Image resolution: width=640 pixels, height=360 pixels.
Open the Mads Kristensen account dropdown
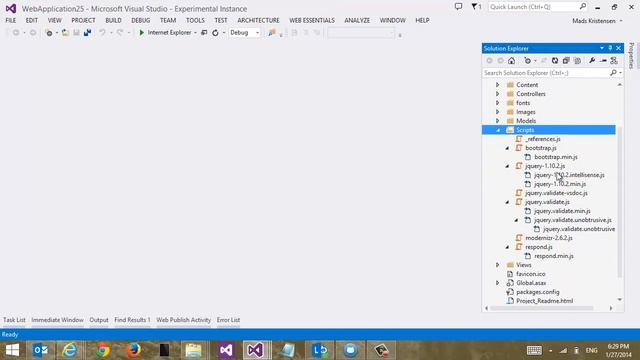pyautogui.click(x=597, y=21)
